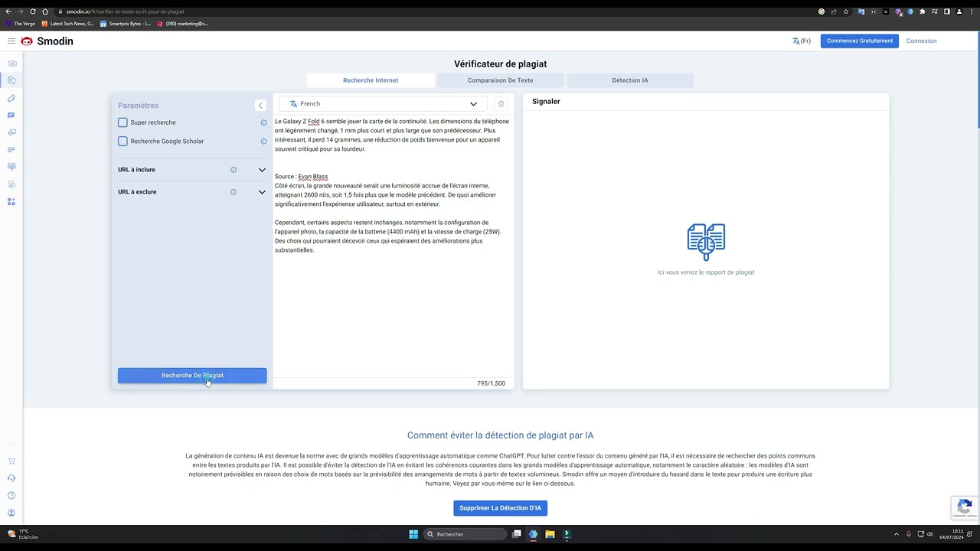Expand the URL à inclure section

tap(262, 170)
